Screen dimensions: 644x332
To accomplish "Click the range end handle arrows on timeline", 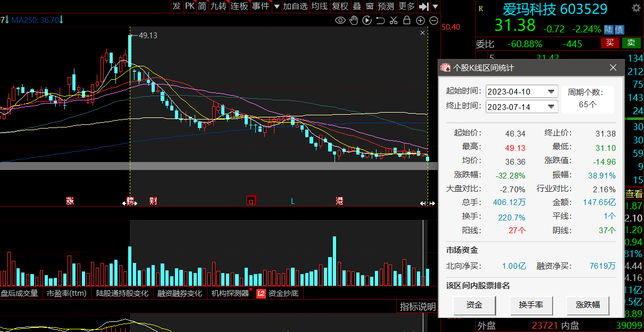I will pos(428,203).
